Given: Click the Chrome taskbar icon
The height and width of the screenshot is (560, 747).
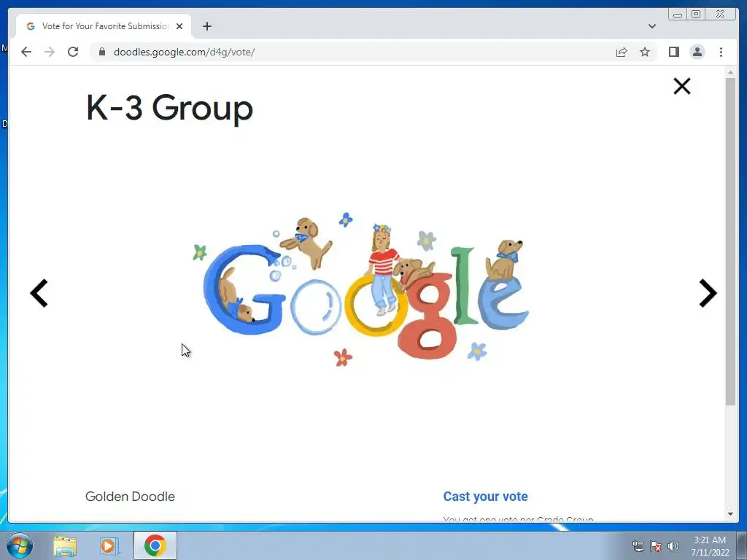Looking at the screenshot, I should pyautogui.click(x=155, y=545).
